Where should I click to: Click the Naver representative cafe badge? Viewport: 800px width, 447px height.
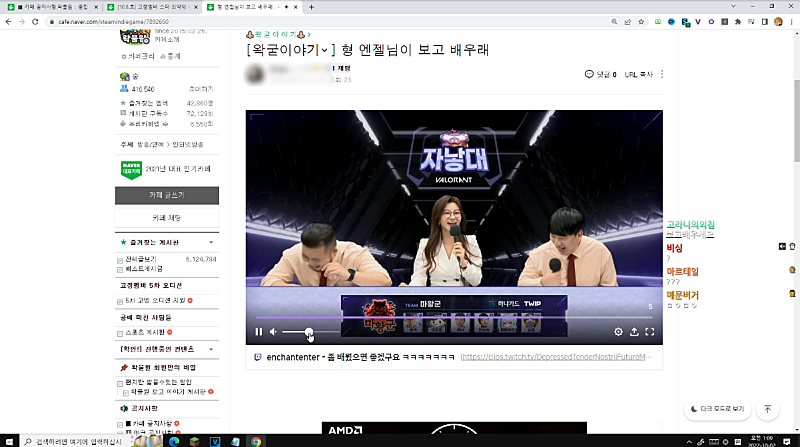coord(131,170)
